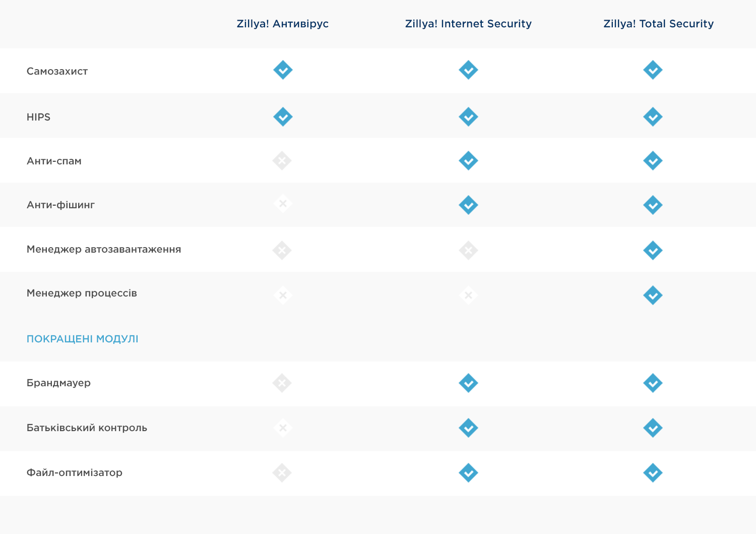Click the HIPS row label
This screenshot has width=756, height=534.
click(38, 117)
